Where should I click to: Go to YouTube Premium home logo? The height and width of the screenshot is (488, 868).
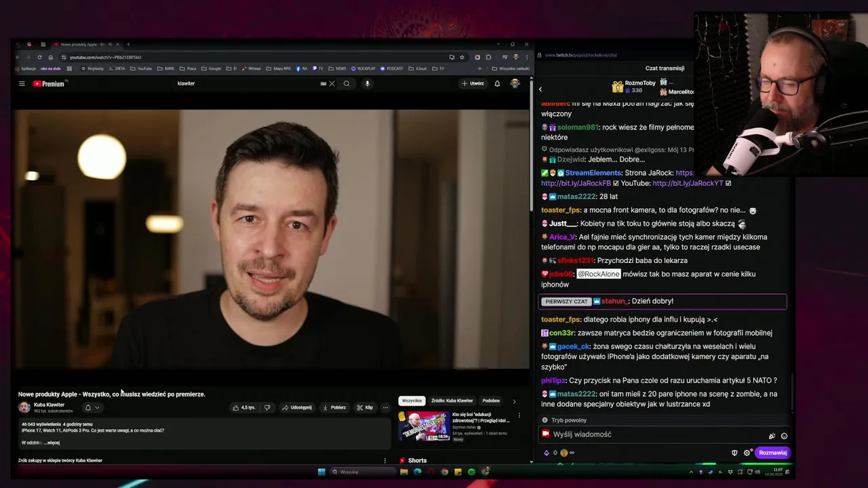(49, 84)
